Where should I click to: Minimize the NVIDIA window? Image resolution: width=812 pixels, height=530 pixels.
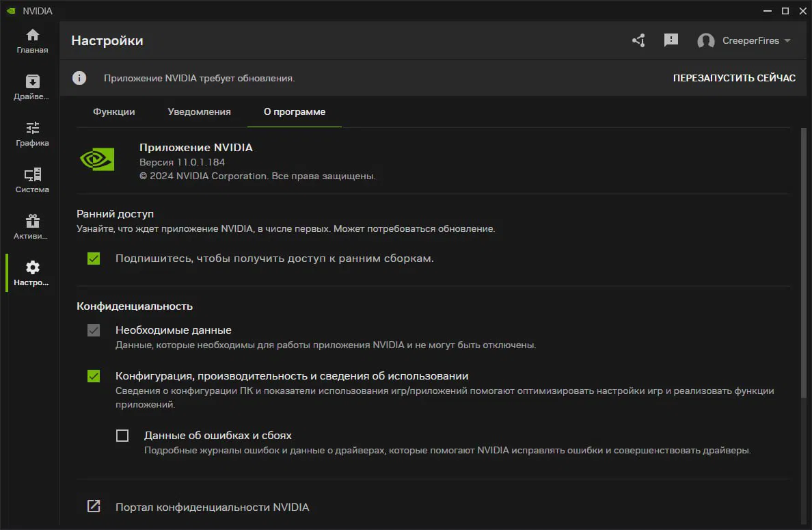coord(768,11)
